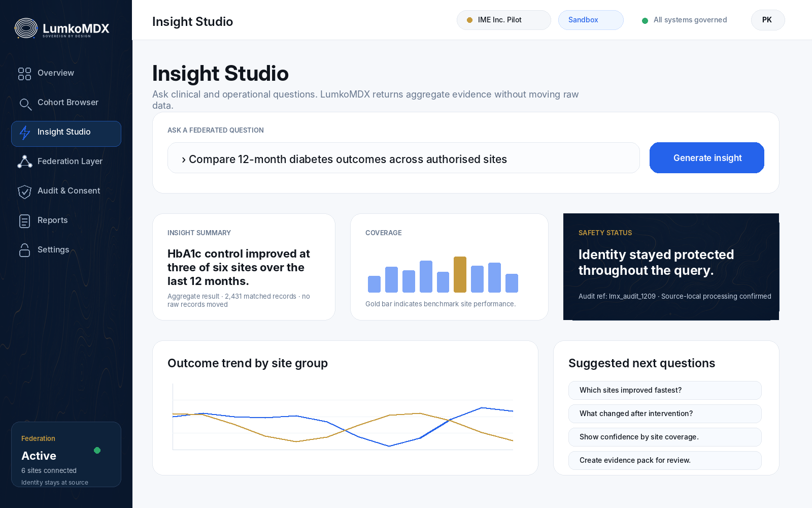Open the Reports section
Screen dimensions: 812x508
66,220
